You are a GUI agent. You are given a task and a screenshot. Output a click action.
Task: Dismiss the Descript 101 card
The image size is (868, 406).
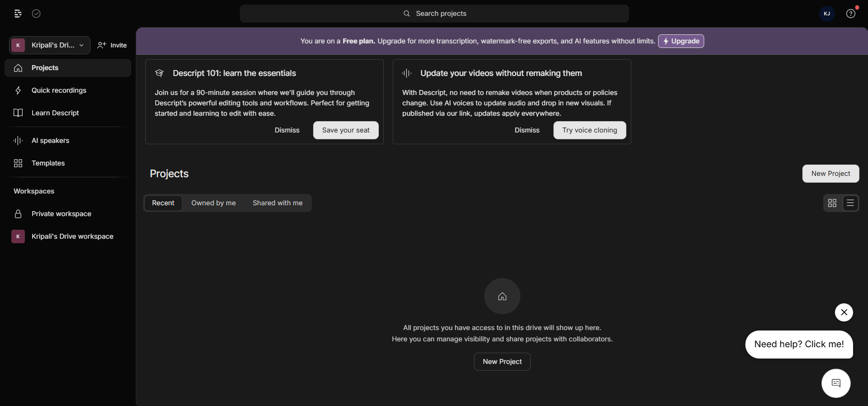point(287,130)
